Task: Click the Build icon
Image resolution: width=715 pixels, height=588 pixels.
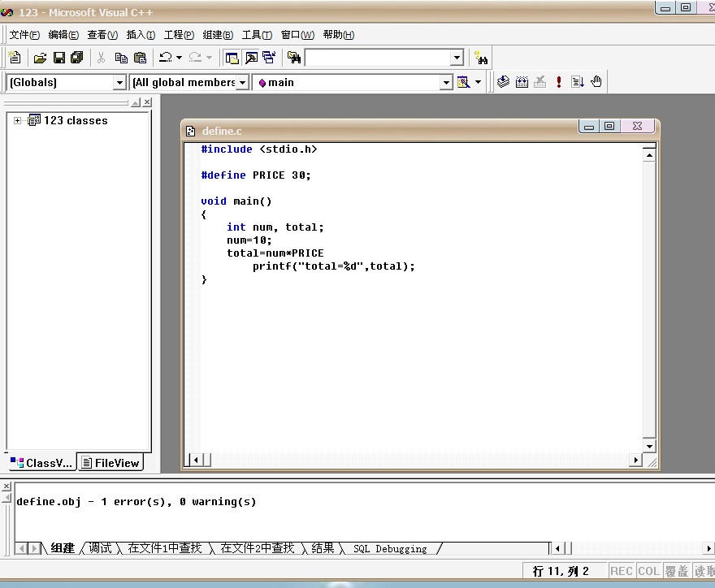Action: [522, 81]
